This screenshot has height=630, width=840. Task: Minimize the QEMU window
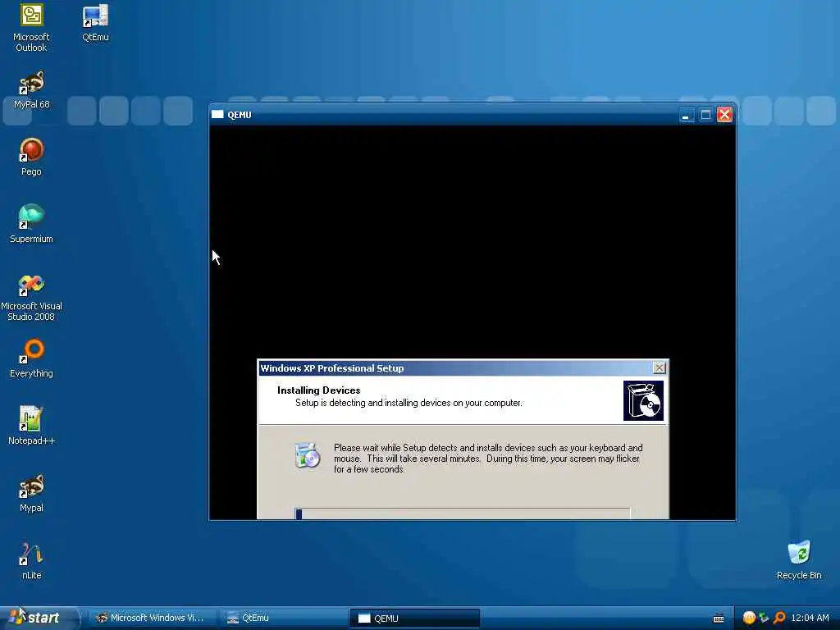click(x=686, y=115)
